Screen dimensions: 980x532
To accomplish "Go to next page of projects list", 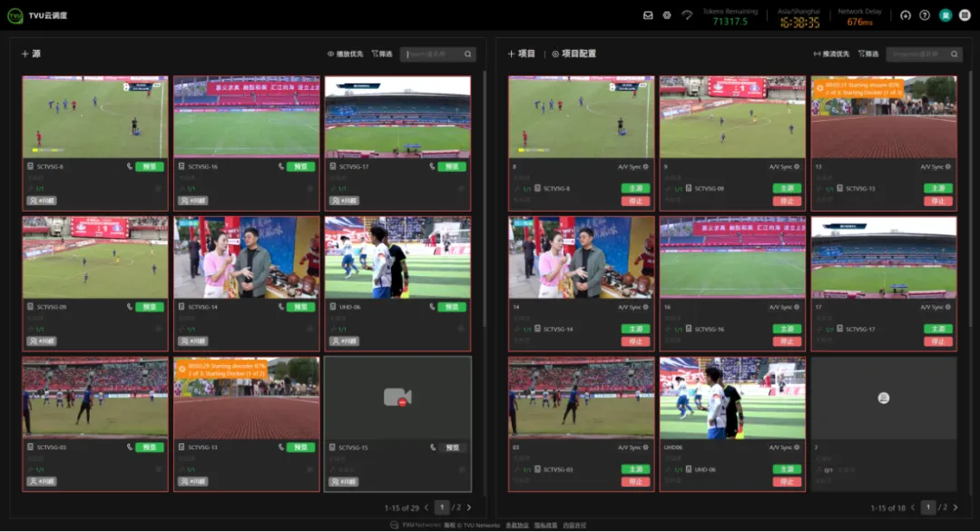I will pyautogui.click(x=955, y=507).
